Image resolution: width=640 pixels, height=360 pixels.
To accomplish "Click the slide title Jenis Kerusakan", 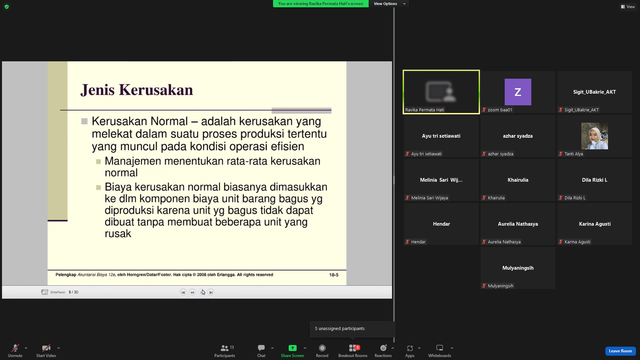I will click(137, 90).
